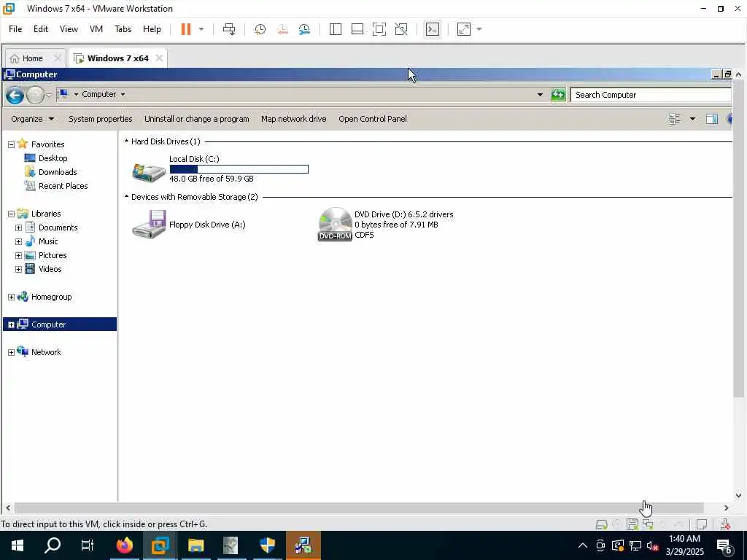Open power options dropdown next to pause
The height and width of the screenshot is (560, 747).
[x=201, y=29]
